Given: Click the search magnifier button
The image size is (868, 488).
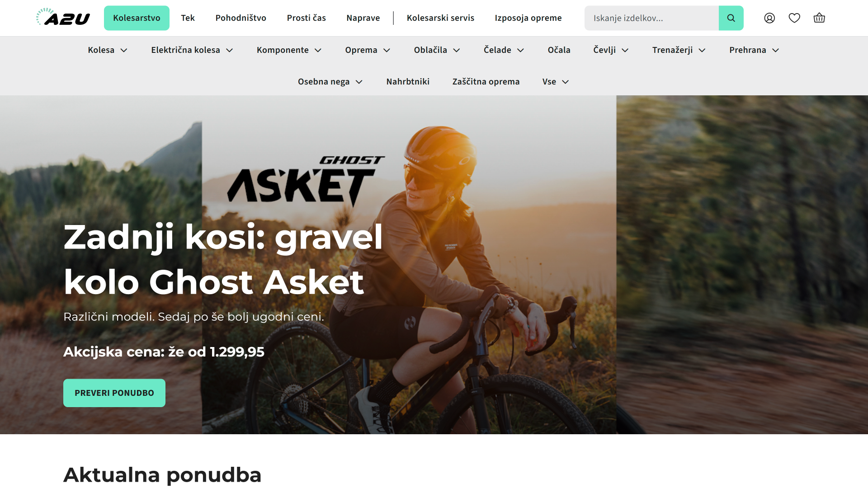Looking at the screenshot, I should click(731, 18).
